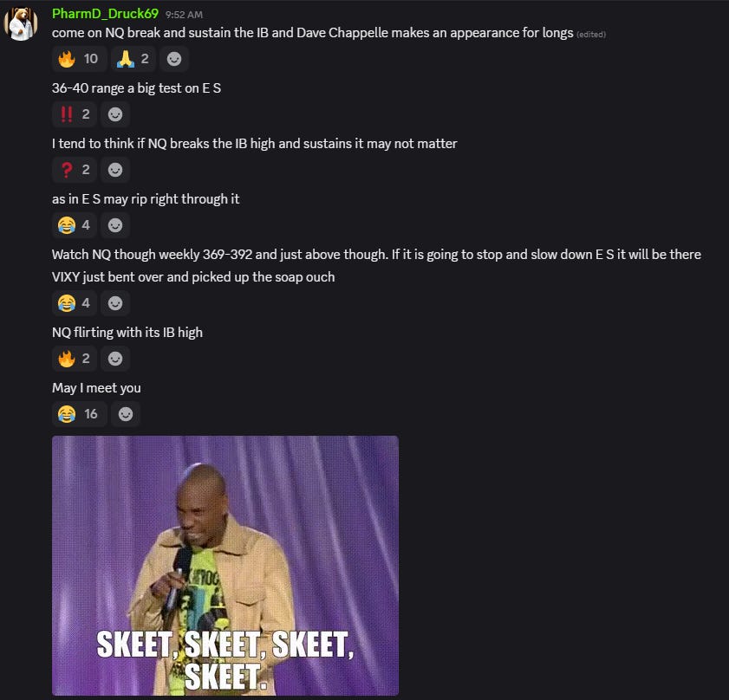Toggle the red question mark reaction
This screenshot has height=700, width=729.
75,170
